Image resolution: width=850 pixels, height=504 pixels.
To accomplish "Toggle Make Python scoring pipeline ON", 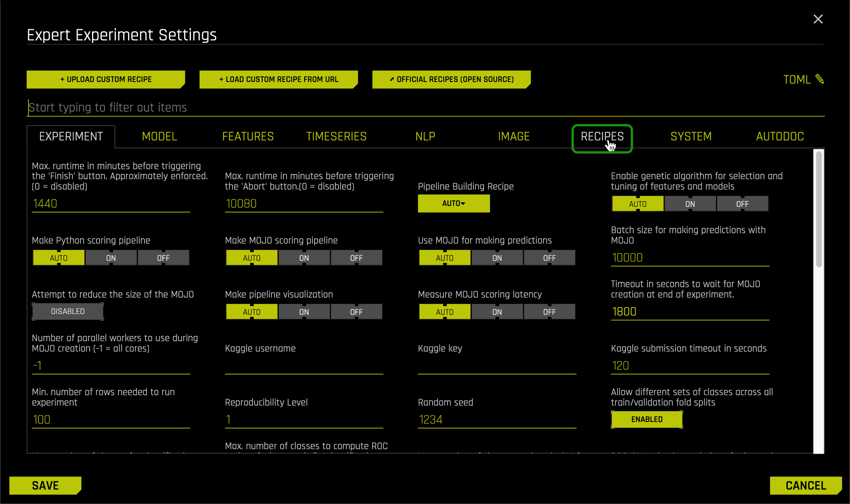I will [x=110, y=258].
